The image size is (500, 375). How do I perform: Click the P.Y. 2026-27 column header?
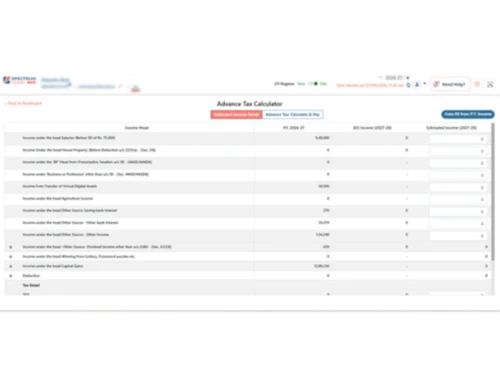coord(294,128)
